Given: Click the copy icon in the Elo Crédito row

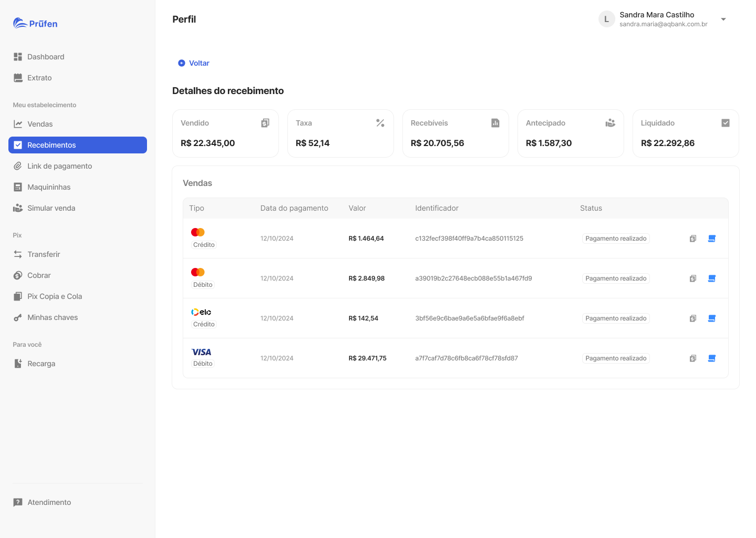Looking at the screenshot, I should point(693,318).
